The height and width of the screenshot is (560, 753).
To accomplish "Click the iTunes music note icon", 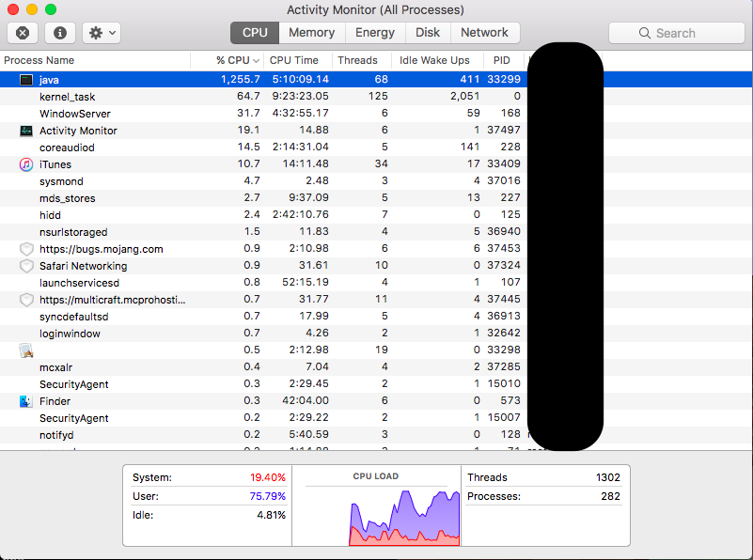I will (26, 164).
